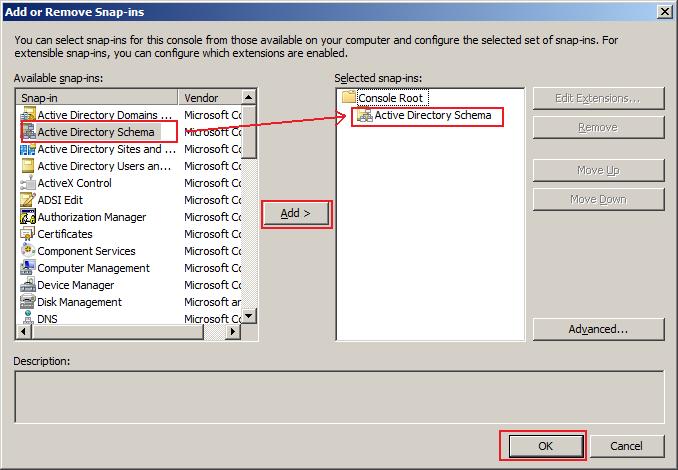Click the Computer Management icon

tap(28, 268)
